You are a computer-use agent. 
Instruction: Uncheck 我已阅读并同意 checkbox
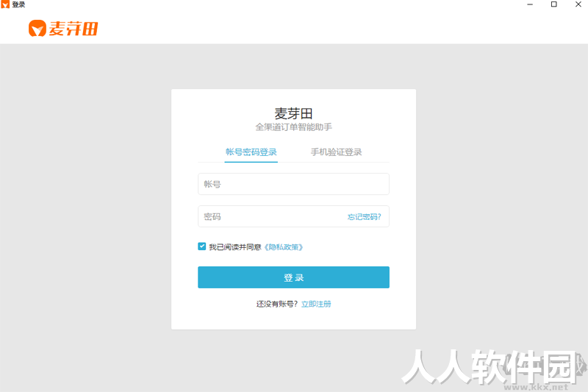coord(201,246)
